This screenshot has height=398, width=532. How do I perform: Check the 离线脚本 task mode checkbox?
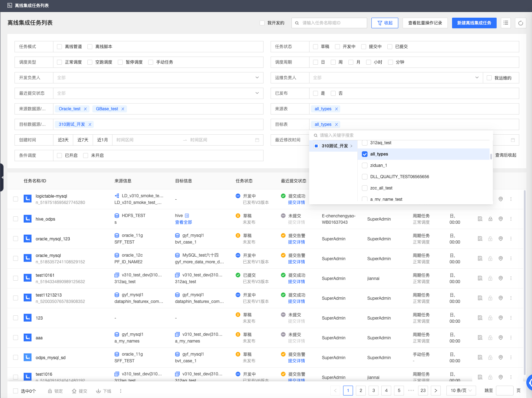click(x=90, y=47)
